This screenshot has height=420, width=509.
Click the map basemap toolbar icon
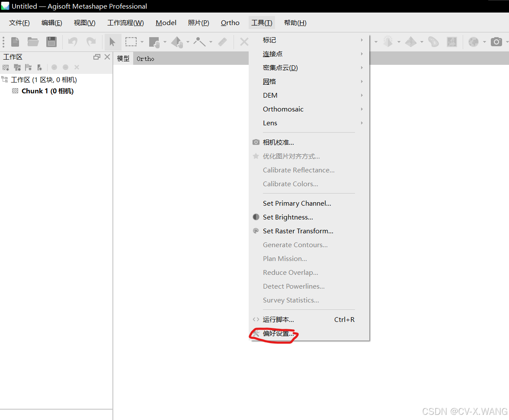click(452, 42)
